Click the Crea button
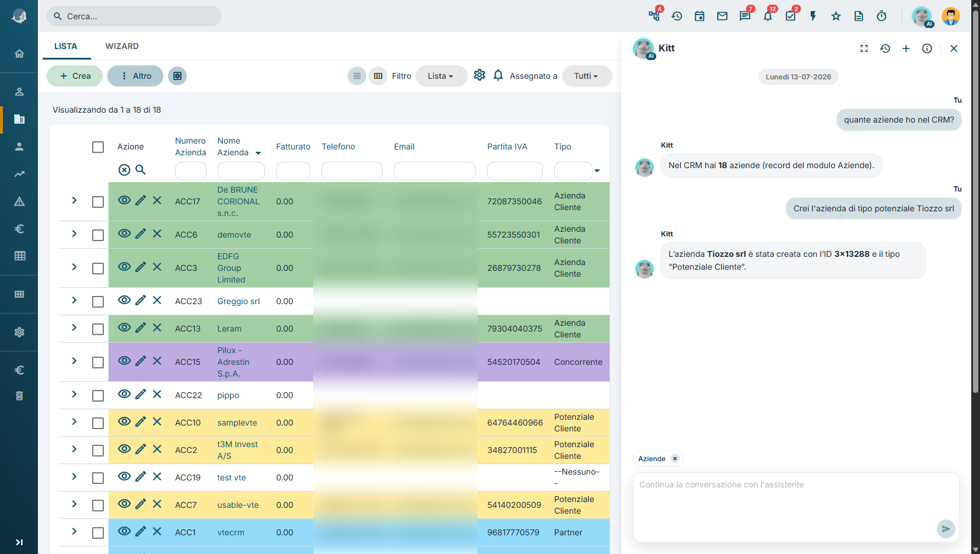980x554 pixels. [x=75, y=76]
